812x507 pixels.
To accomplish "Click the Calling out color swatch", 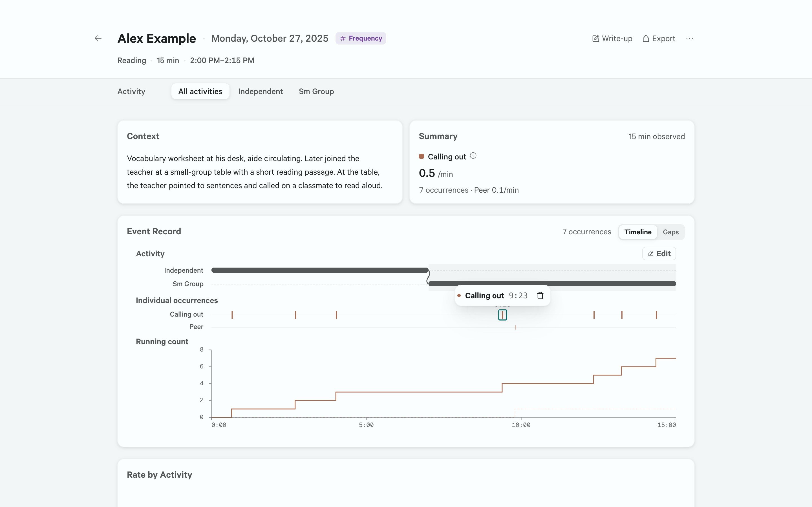I will (x=422, y=156).
